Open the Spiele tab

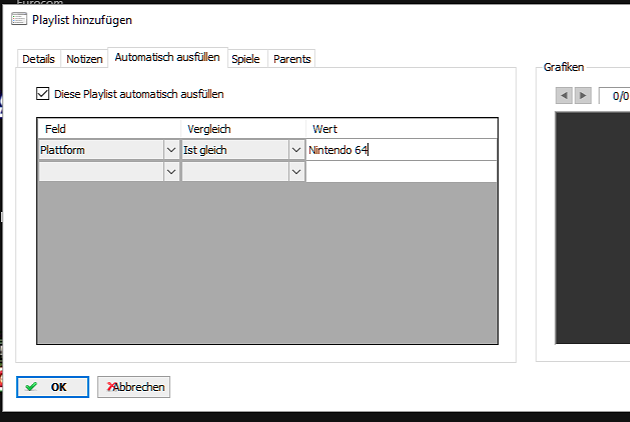pyautogui.click(x=245, y=59)
